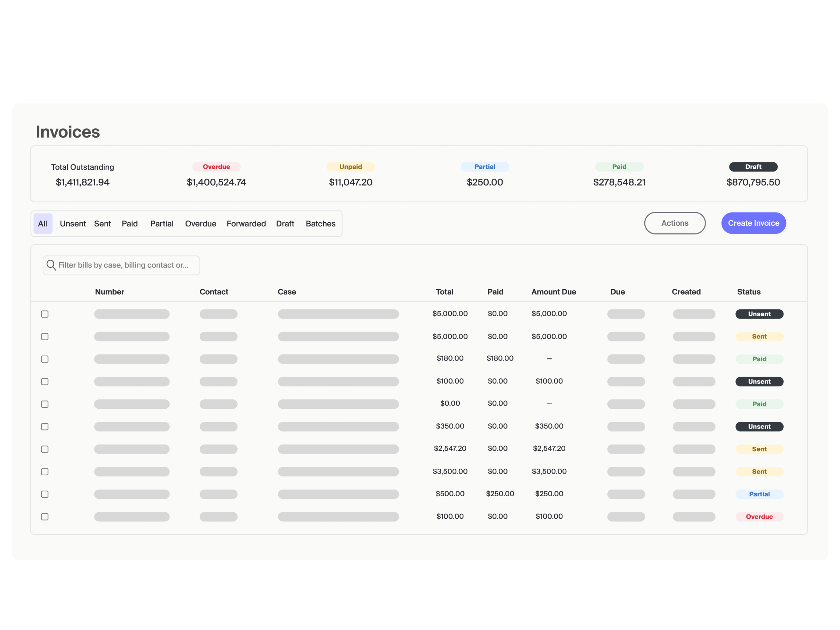Click the Partial summary pill showing $250.00
Image resolution: width=840 pixels, height=630 pixels.
tap(485, 167)
